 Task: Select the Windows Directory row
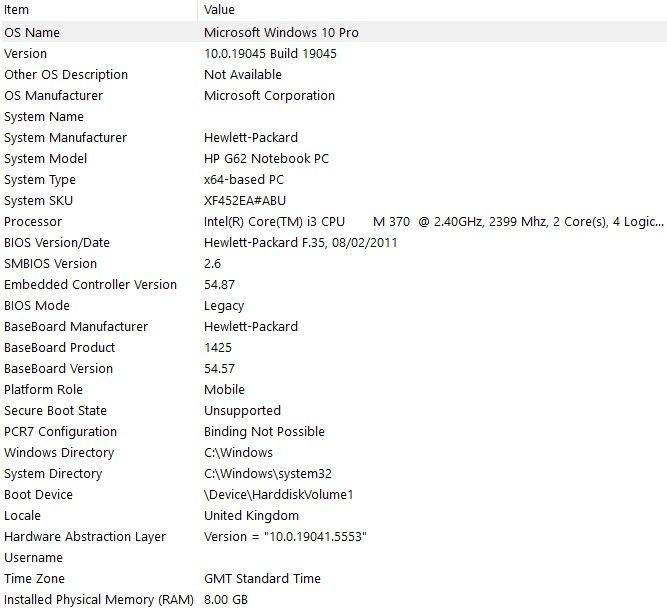334,452
